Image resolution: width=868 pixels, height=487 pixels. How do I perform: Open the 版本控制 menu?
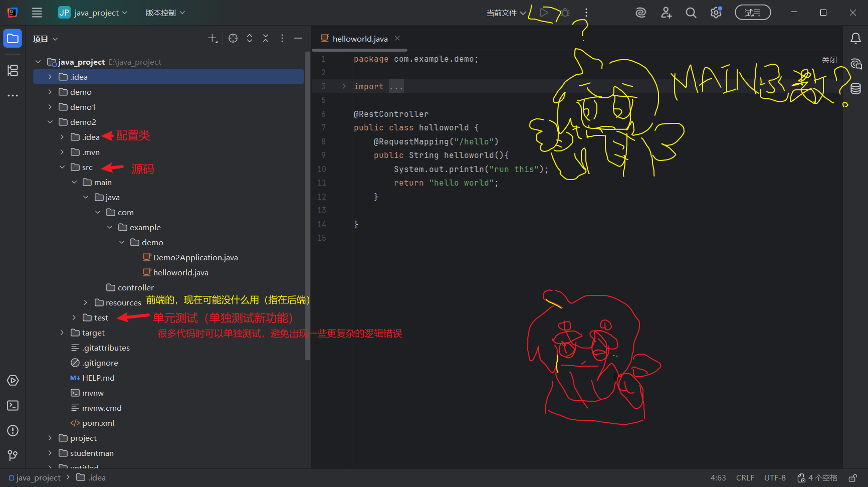(165, 13)
